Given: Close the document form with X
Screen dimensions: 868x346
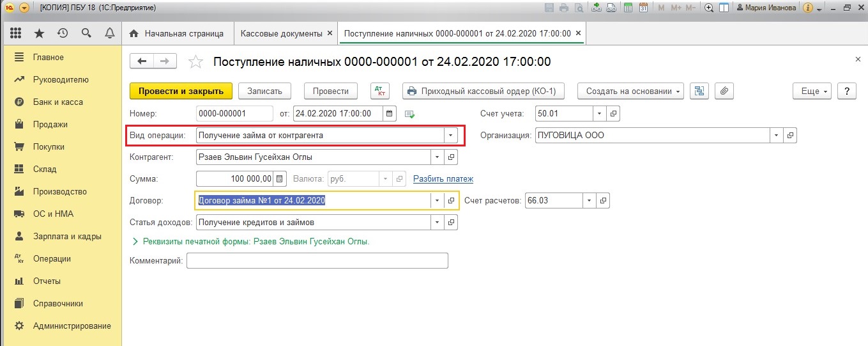Looking at the screenshot, I should coord(858,59).
